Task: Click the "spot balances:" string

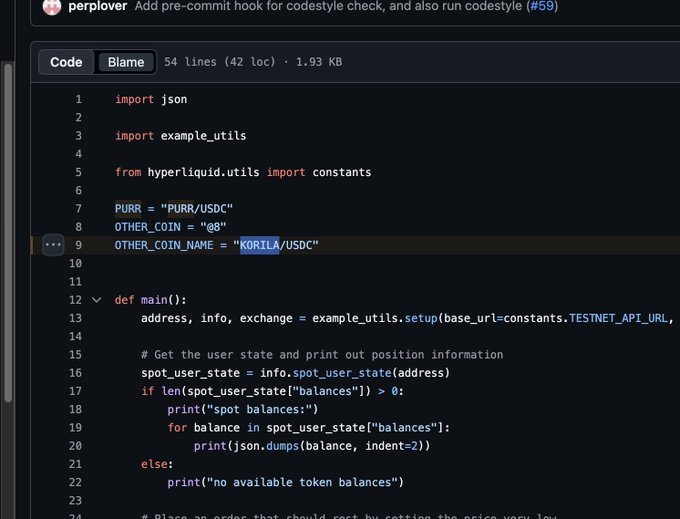Action: pyautogui.click(x=259, y=409)
